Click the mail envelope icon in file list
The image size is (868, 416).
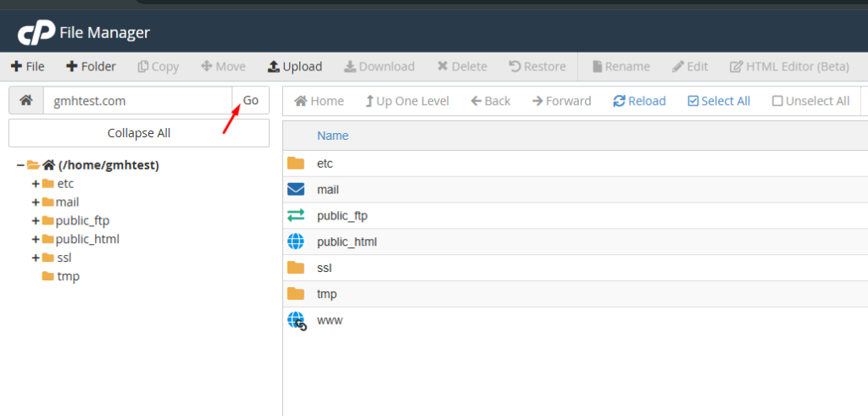(296, 190)
